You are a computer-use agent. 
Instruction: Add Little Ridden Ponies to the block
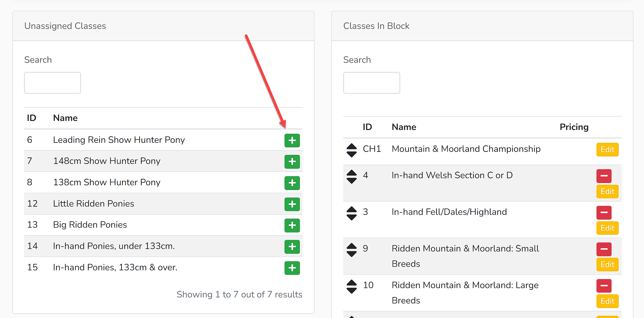(292, 204)
